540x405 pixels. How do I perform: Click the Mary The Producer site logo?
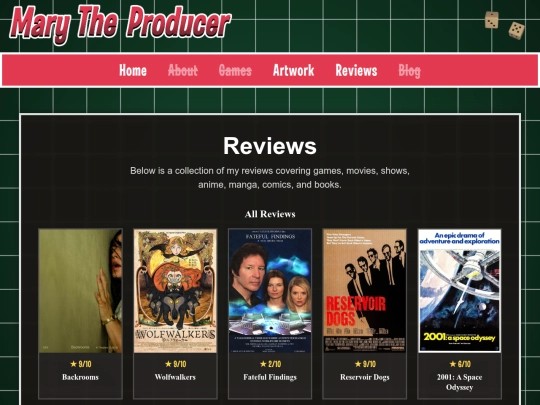[x=120, y=24]
